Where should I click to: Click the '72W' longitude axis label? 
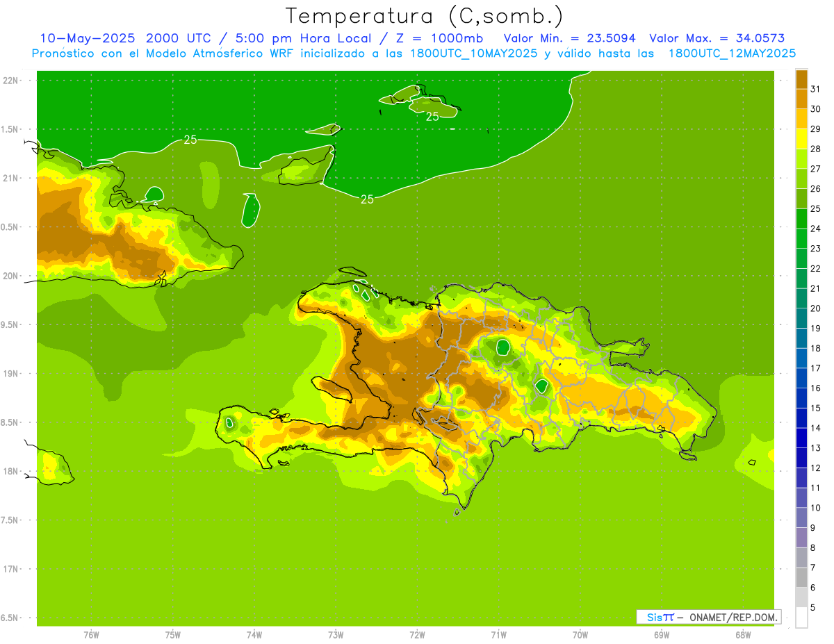click(417, 635)
